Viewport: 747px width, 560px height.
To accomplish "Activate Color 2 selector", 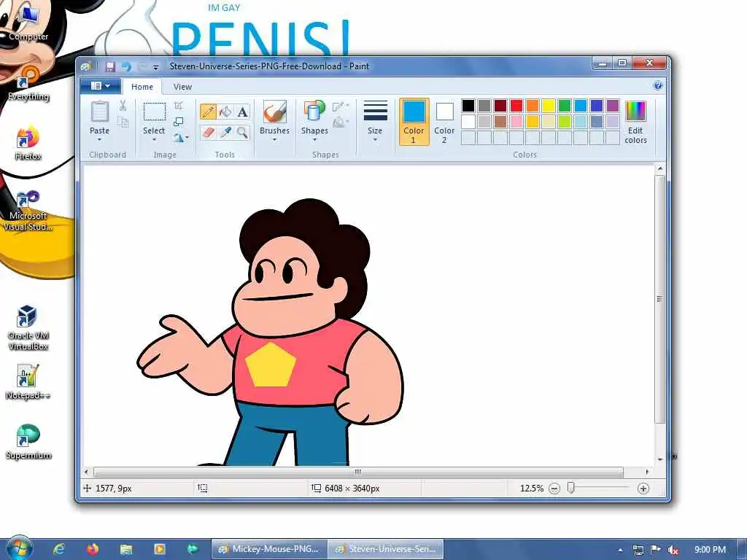I will pyautogui.click(x=444, y=122).
